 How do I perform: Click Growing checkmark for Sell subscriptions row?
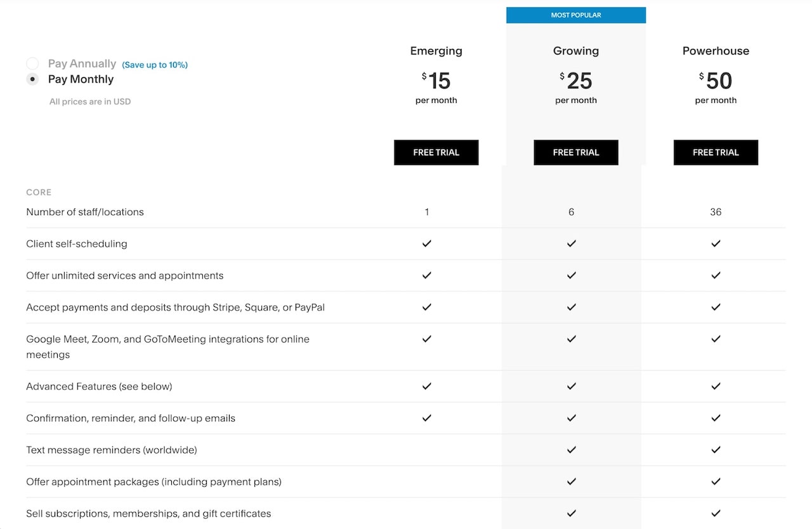point(572,513)
